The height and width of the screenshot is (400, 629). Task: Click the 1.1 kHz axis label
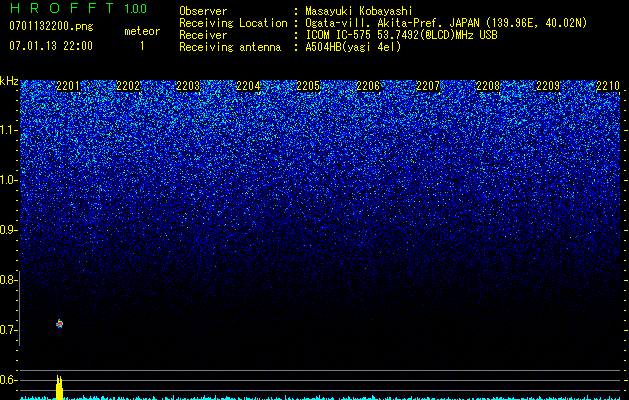tap(9, 130)
